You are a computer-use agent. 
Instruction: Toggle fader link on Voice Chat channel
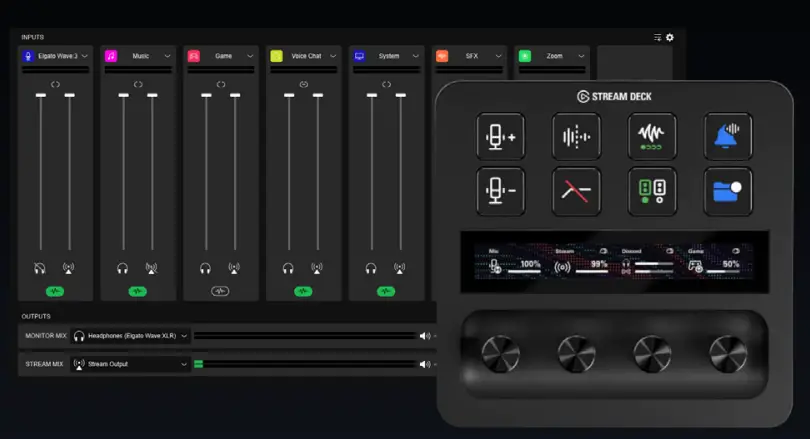tap(304, 84)
